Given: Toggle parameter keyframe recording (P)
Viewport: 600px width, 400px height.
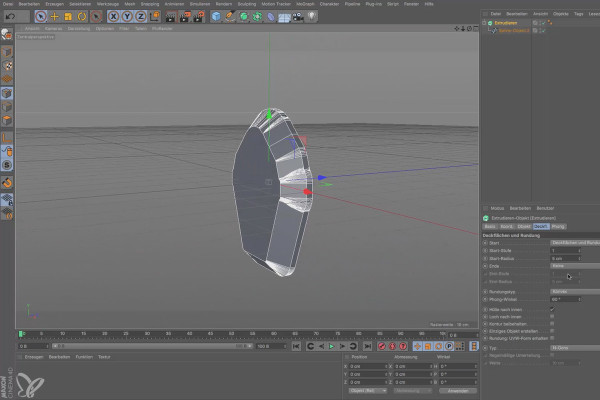Looking at the screenshot, I should tap(449, 346).
